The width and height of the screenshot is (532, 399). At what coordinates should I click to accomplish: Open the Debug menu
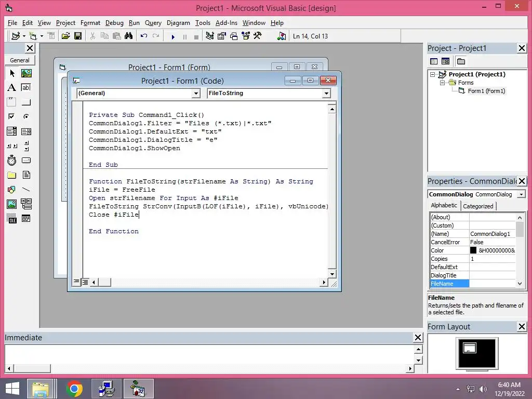(x=114, y=23)
